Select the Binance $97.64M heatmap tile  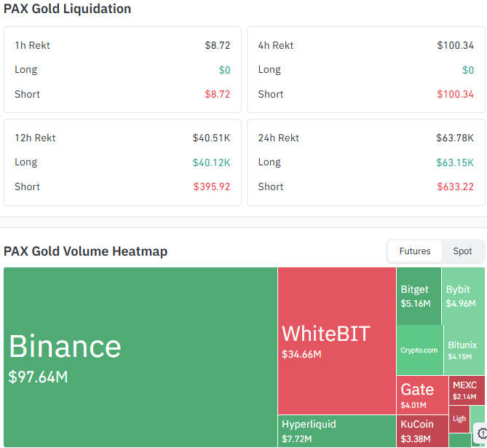140,357
